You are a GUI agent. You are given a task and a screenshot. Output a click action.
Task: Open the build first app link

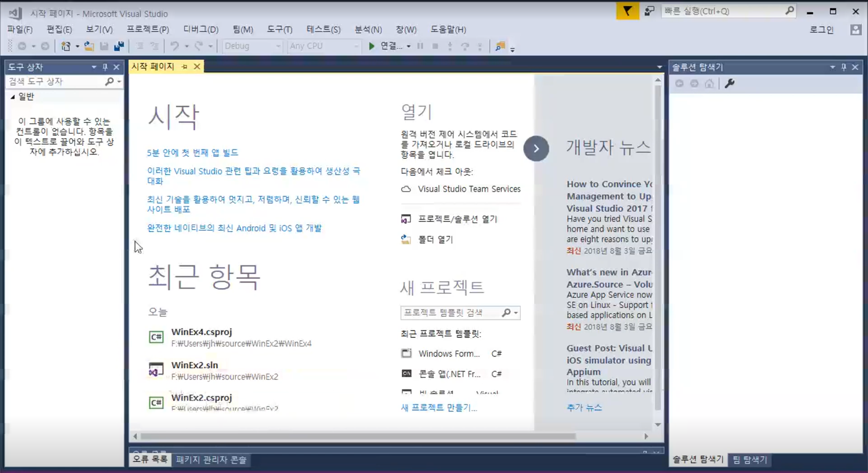click(x=193, y=153)
